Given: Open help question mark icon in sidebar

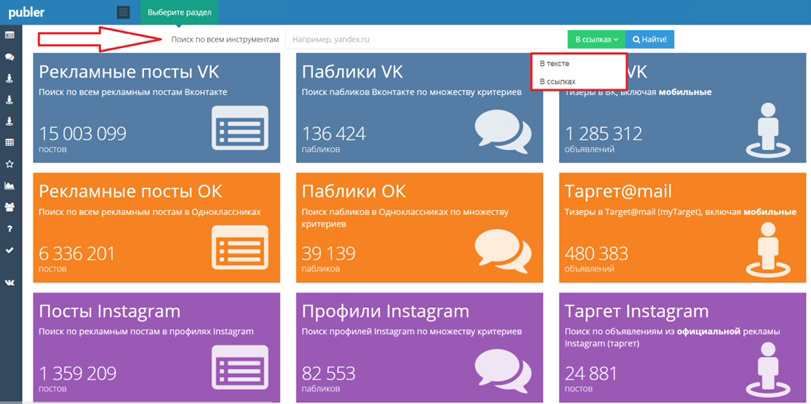Looking at the screenshot, I should tap(9, 228).
